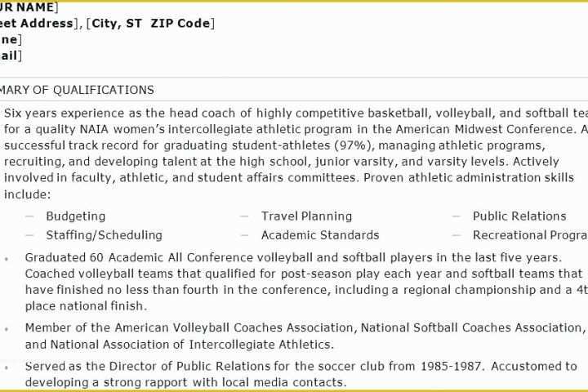Click the dash bullet before Academic Standards
Image resolution: width=588 pixels, height=392 pixels.
(x=244, y=235)
